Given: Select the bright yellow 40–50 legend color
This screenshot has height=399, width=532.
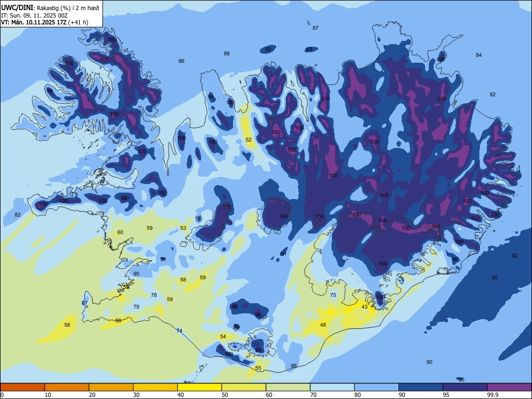Looking at the screenshot, I should (x=199, y=387).
